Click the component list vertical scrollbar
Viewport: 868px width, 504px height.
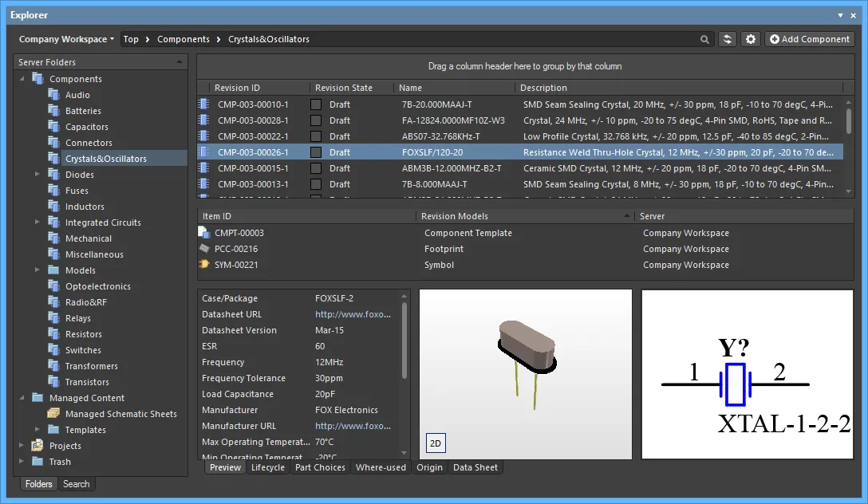(x=848, y=120)
